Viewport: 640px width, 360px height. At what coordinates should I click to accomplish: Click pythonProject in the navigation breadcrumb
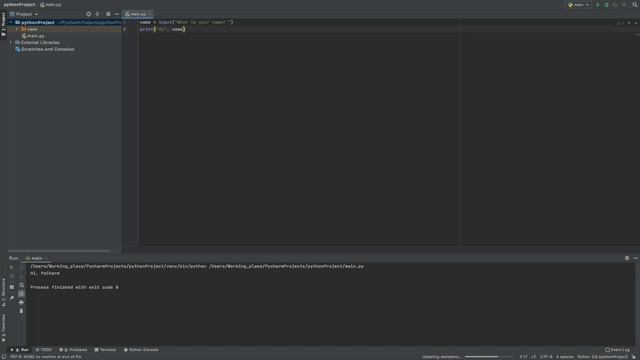pos(19,5)
